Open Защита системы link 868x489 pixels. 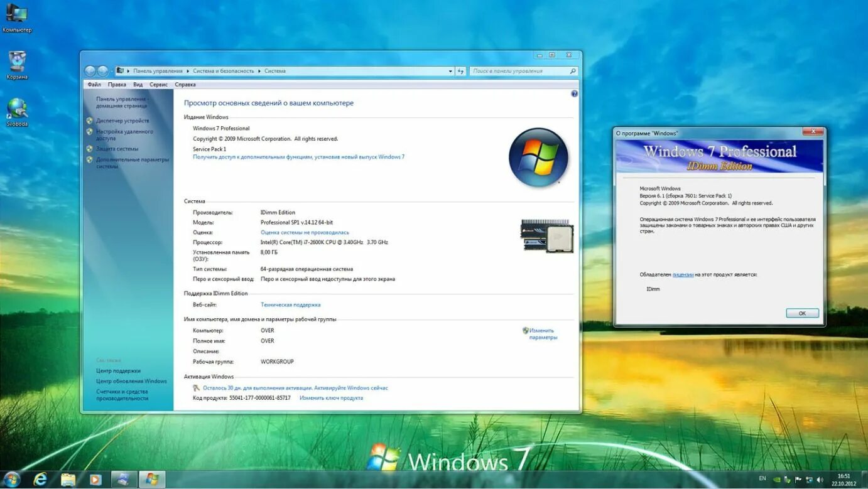[x=117, y=149]
